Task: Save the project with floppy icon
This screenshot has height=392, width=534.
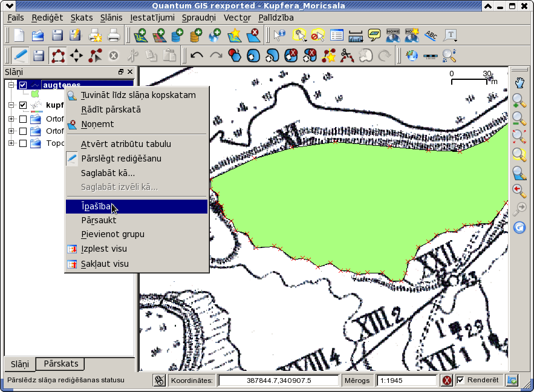Action: (57, 35)
